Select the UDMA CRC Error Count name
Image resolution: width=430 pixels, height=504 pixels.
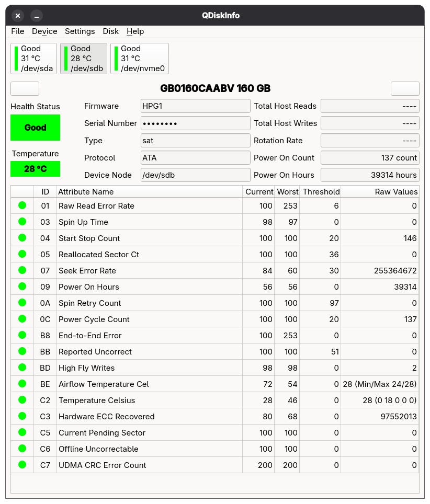103,465
